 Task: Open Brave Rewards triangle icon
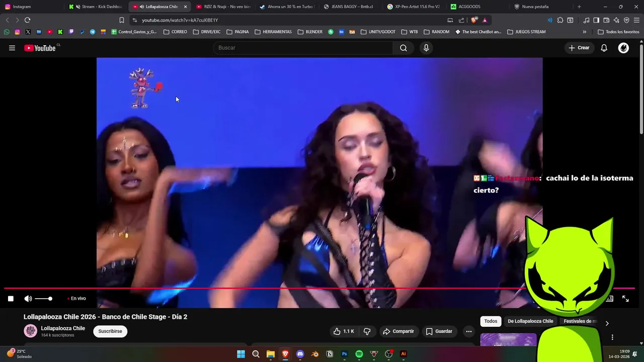coord(485,20)
